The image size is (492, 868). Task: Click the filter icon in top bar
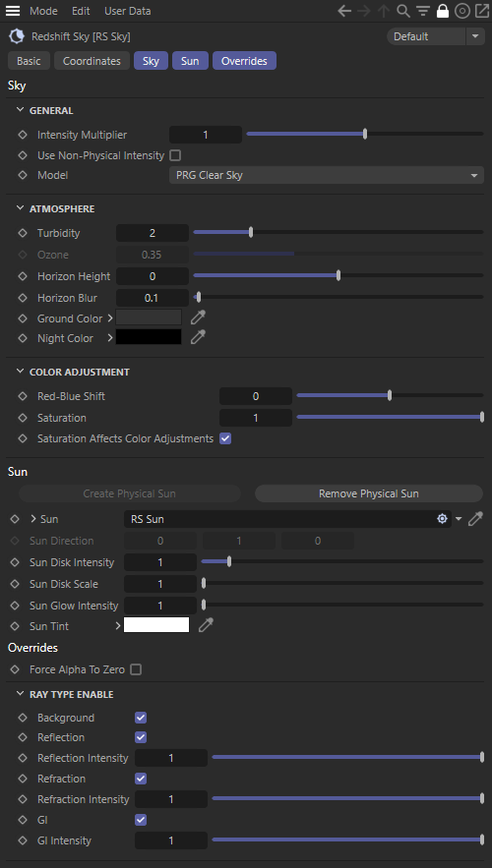click(423, 11)
